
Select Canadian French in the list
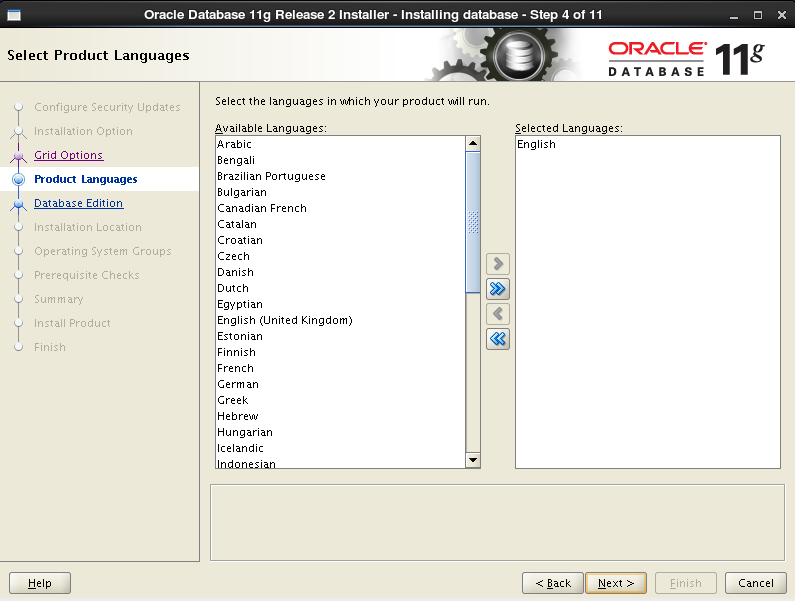click(340, 208)
